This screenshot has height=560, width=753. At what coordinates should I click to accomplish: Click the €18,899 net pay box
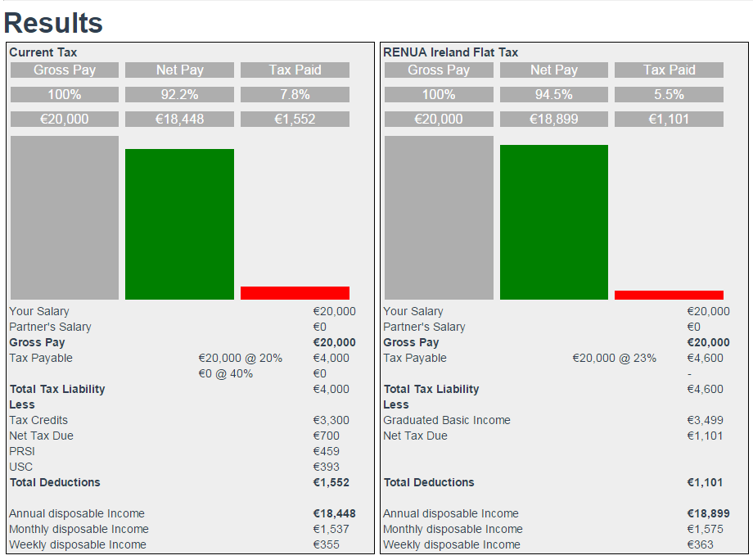(x=554, y=119)
